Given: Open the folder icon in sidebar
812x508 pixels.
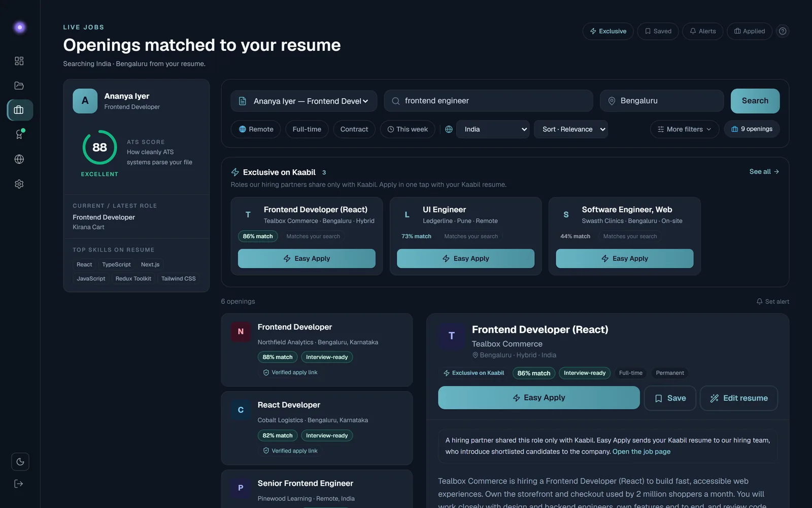Looking at the screenshot, I should point(19,85).
